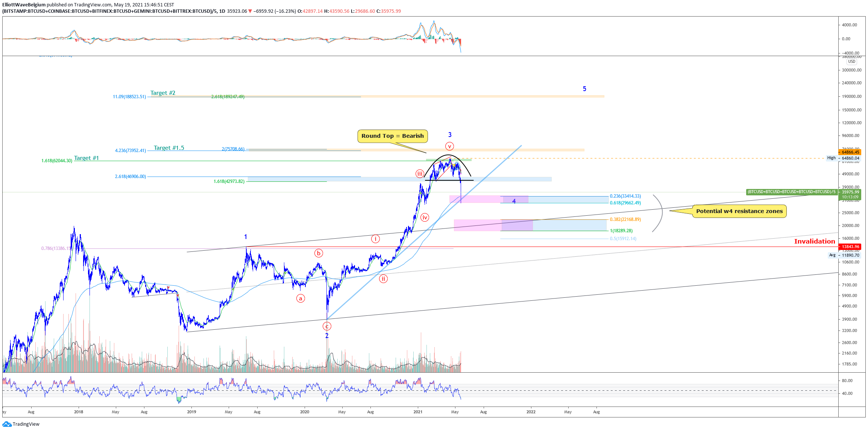Viewport: 868px width, 431px height.
Task: Click the Avg 11890.70 price label
Action: point(844,255)
